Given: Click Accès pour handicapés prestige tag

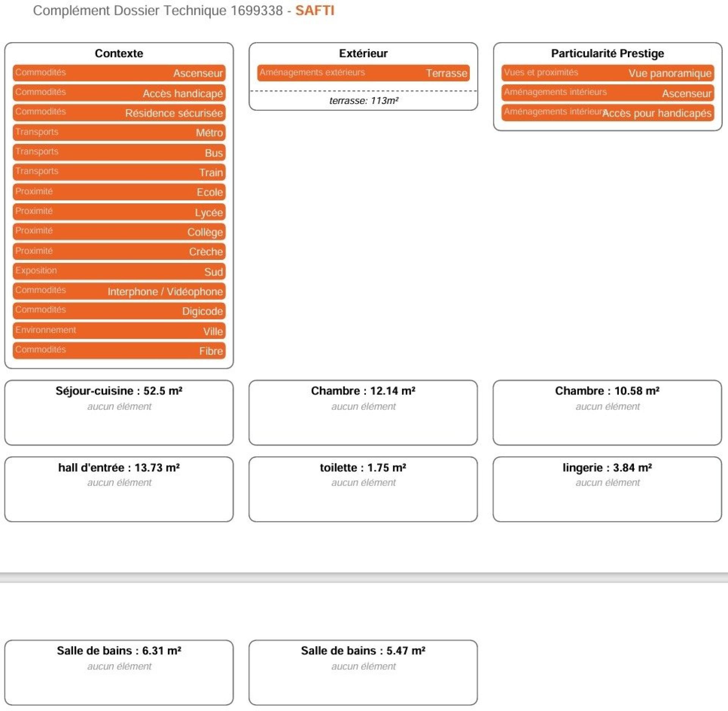Looking at the screenshot, I should click(x=607, y=113).
